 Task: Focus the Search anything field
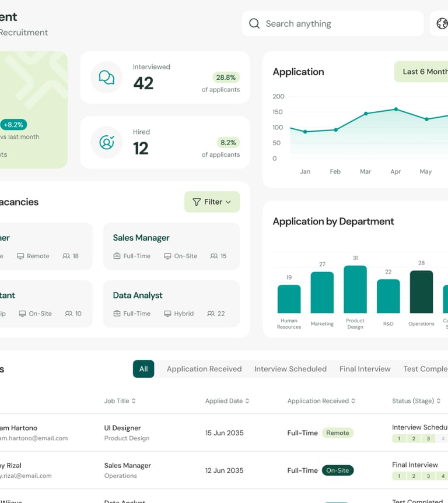(332, 23)
